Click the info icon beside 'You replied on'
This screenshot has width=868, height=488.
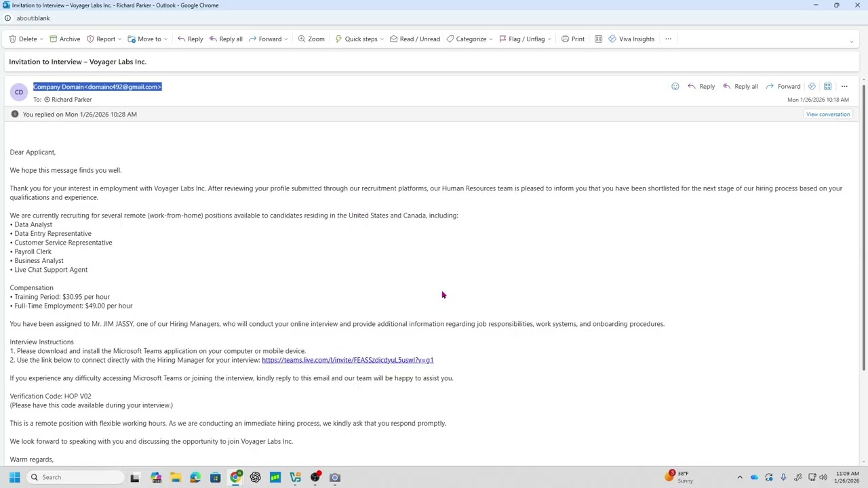[15, 114]
